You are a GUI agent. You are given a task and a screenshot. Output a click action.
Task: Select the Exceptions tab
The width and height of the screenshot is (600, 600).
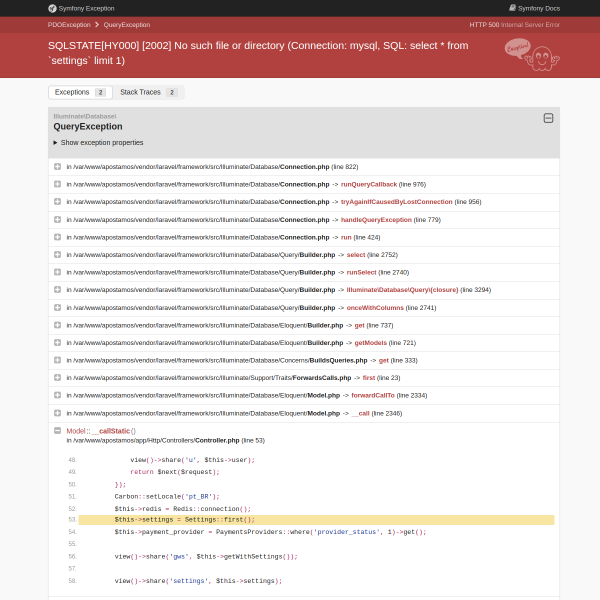[x=80, y=92]
